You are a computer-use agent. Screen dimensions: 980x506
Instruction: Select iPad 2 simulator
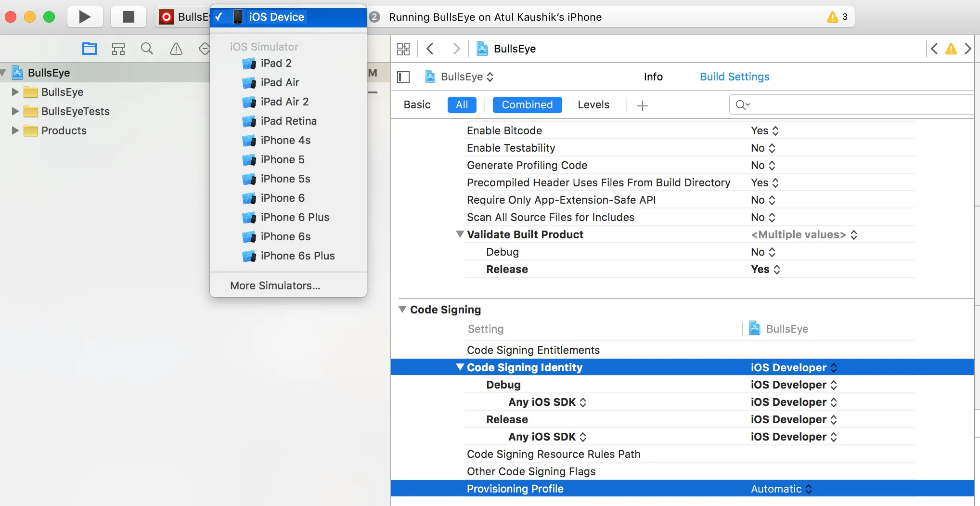point(288,63)
